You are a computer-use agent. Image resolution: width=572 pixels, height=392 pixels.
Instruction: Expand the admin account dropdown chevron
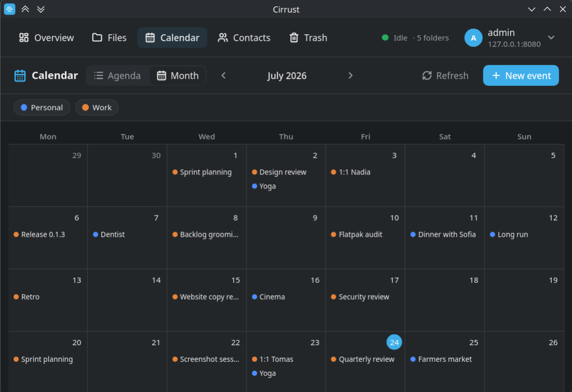tap(551, 37)
